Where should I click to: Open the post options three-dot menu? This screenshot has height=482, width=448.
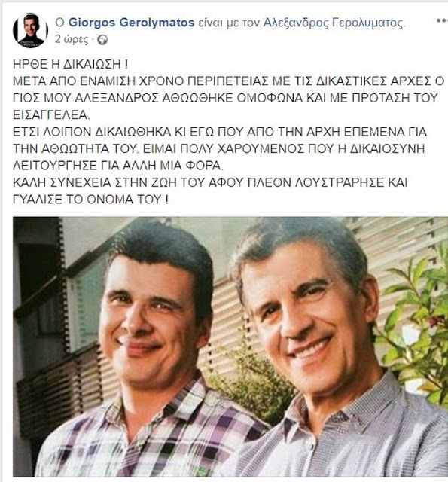443,21
